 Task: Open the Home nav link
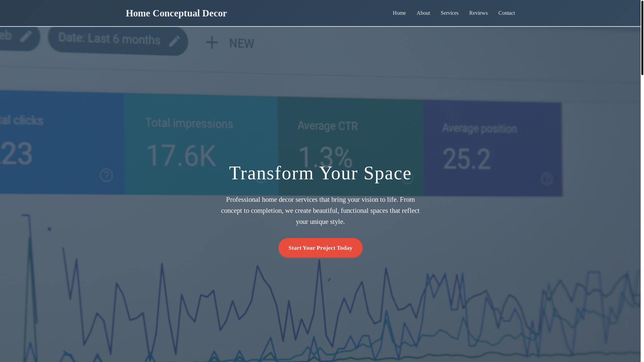[x=399, y=13]
